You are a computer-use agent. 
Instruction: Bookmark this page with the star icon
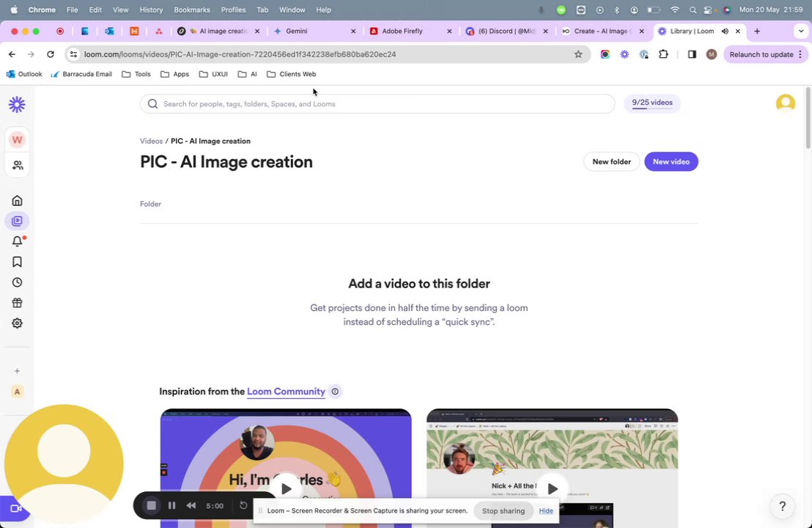click(x=578, y=54)
